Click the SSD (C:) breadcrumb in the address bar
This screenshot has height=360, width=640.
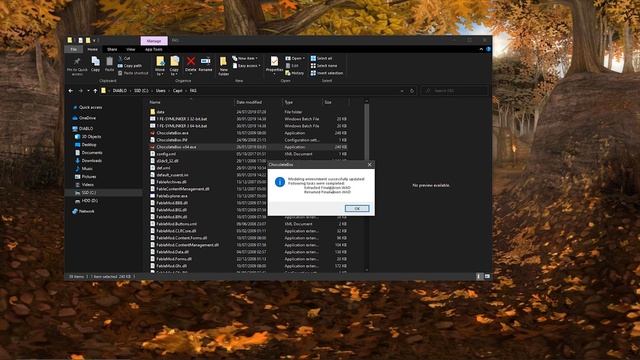[x=141, y=91]
